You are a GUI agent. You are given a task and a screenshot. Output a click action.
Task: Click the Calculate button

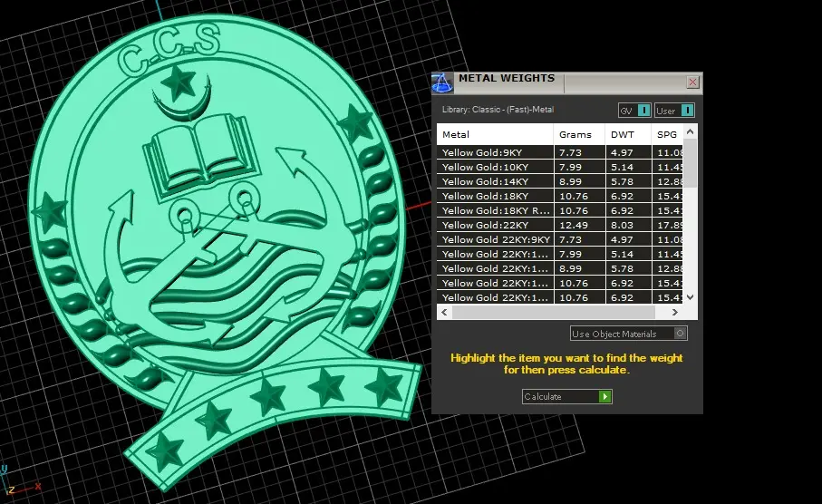(566, 396)
